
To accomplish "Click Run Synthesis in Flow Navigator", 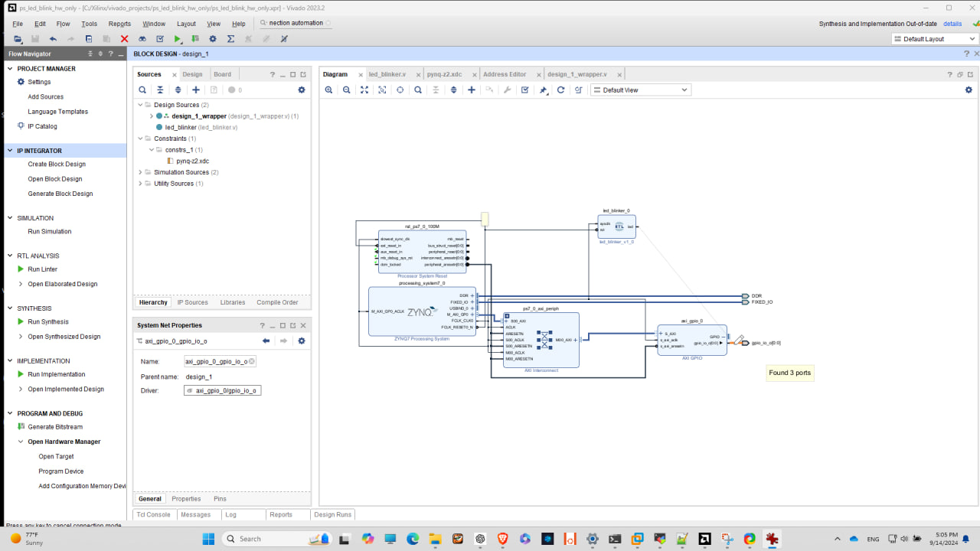I will click(x=48, y=322).
